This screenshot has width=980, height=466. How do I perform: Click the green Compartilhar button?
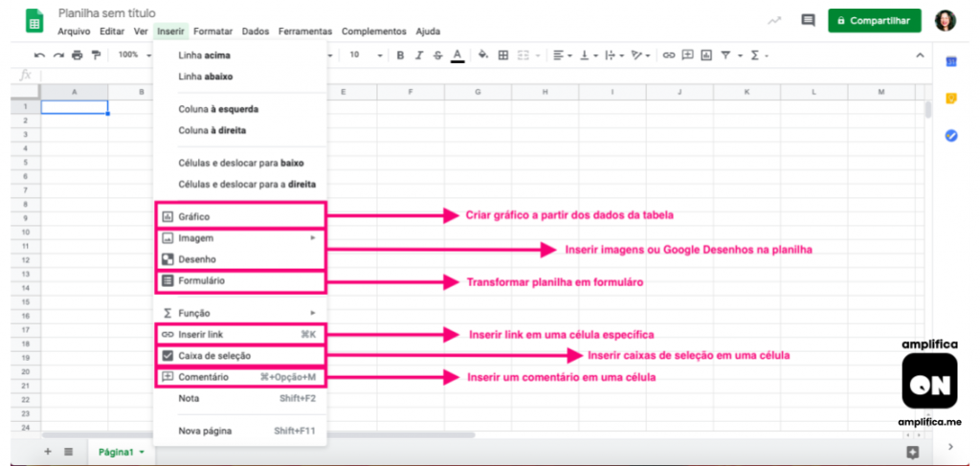873,20
